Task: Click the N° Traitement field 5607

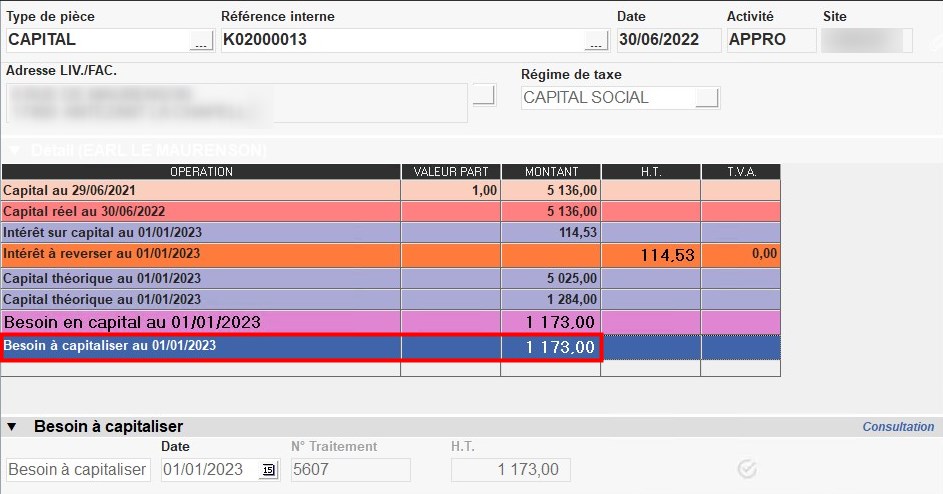Action: [x=350, y=470]
